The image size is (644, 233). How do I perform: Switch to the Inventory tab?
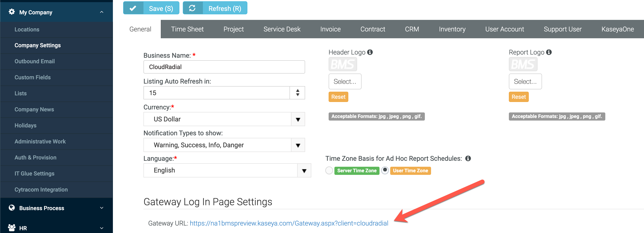(x=452, y=29)
